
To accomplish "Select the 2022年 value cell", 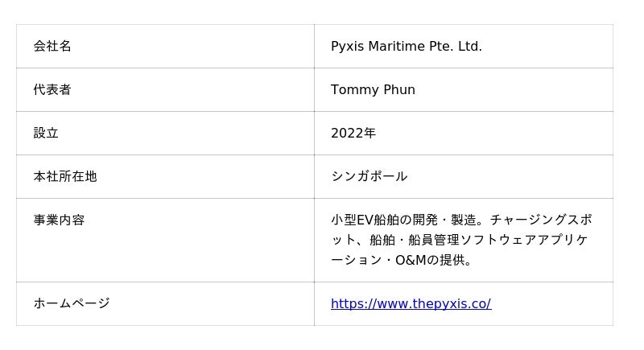I will point(463,133).
